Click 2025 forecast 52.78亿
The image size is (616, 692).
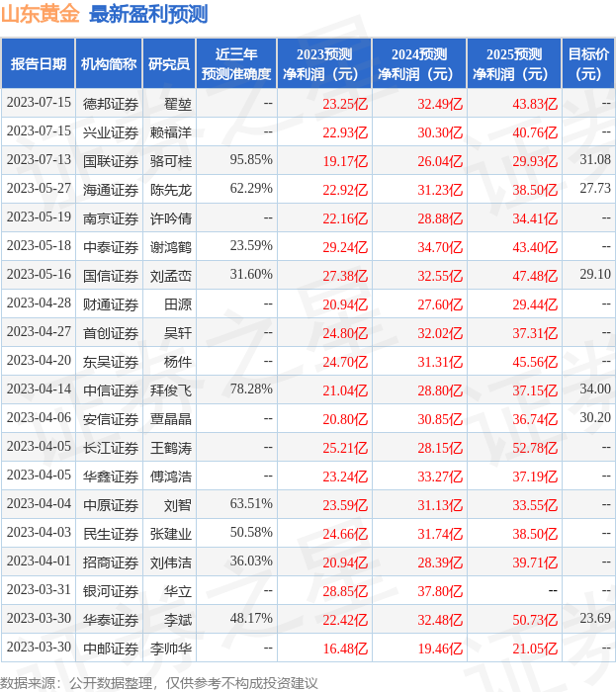tap(535, 449)
